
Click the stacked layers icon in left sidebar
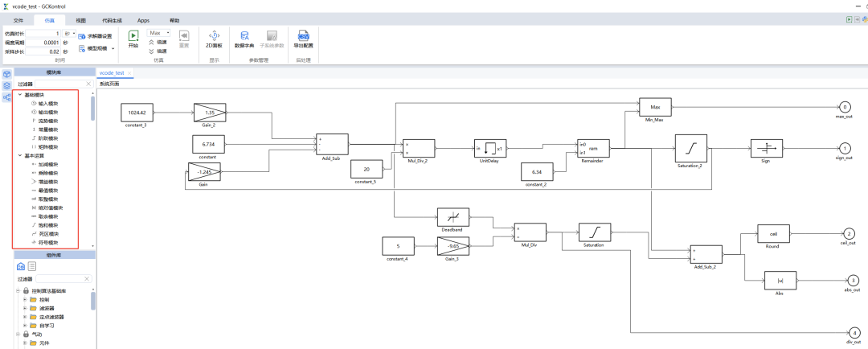tap(6, 85)
